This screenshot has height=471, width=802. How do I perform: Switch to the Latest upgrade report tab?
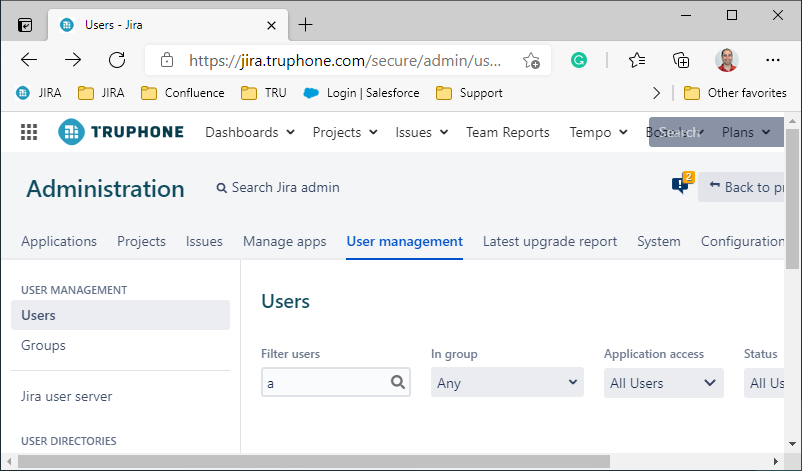coord(550,241)
